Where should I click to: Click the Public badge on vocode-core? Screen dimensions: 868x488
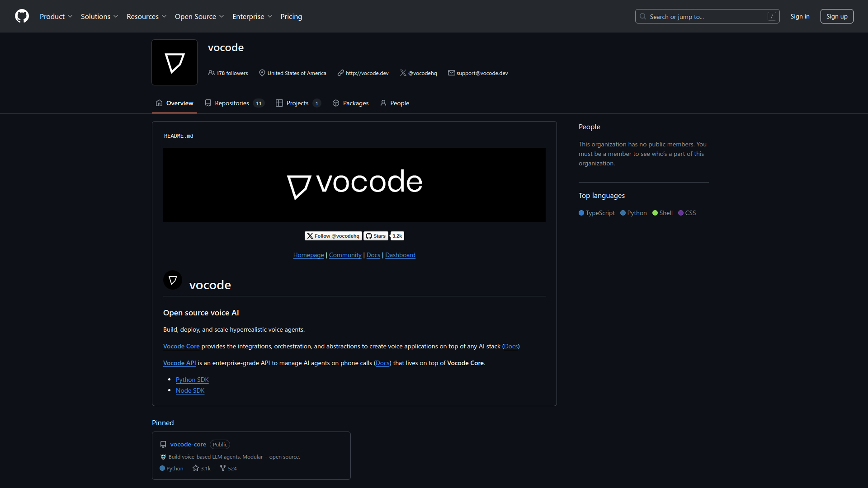pos(220,445)
